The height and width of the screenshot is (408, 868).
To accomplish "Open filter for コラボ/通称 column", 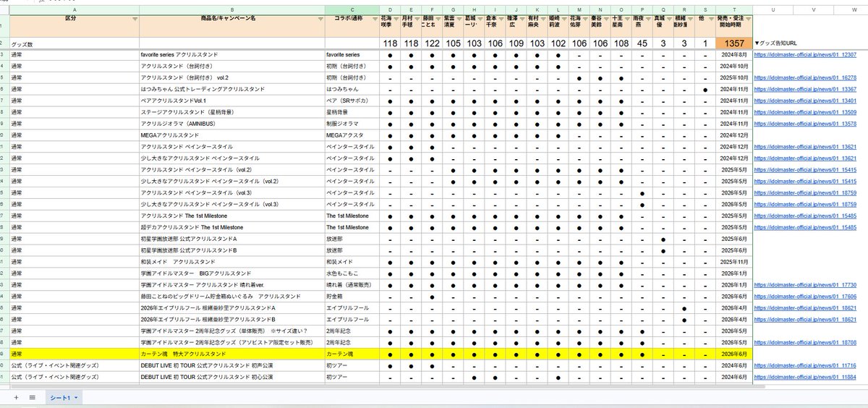I will 375,20.
